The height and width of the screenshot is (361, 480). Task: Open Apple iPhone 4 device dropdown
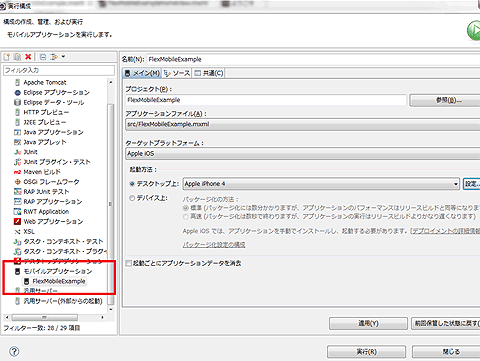pos(321,184)
